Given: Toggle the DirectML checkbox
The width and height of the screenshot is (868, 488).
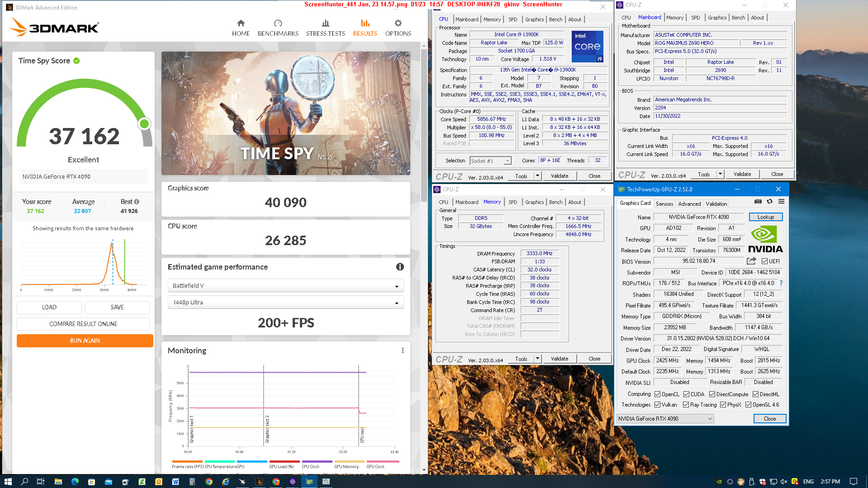Looking at the screenshot, I should coord(755,394).
